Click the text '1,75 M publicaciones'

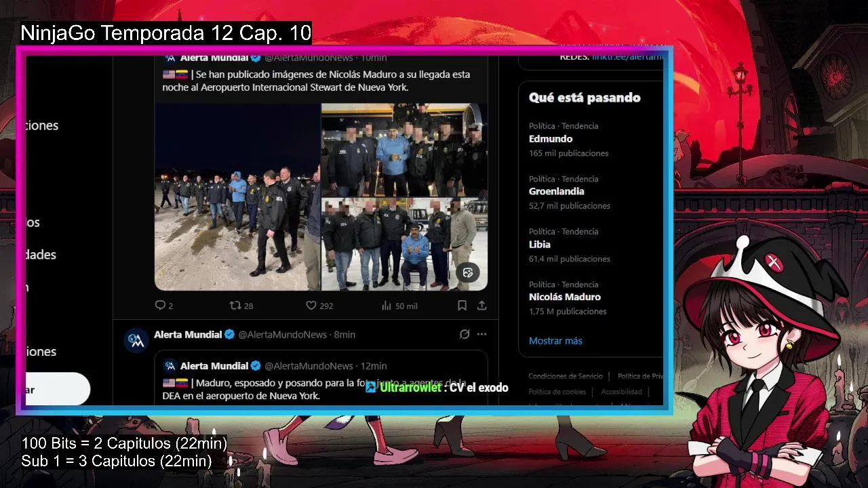pos(568,312)
